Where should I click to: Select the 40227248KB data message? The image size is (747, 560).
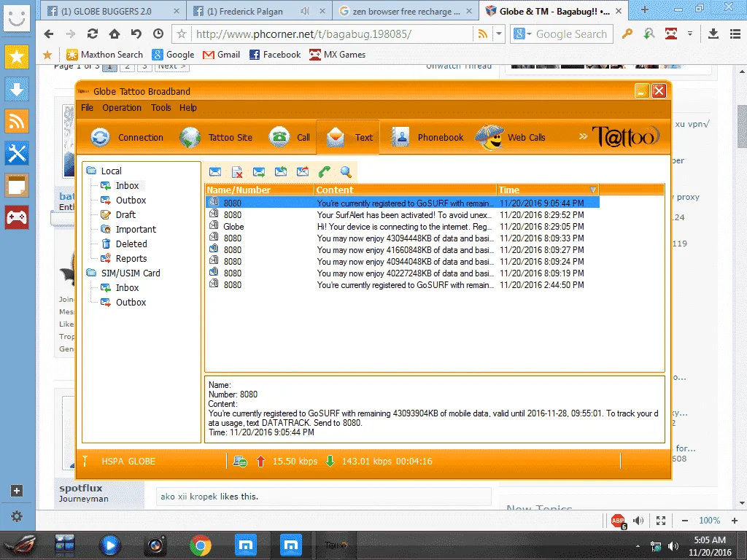(403, 273)
